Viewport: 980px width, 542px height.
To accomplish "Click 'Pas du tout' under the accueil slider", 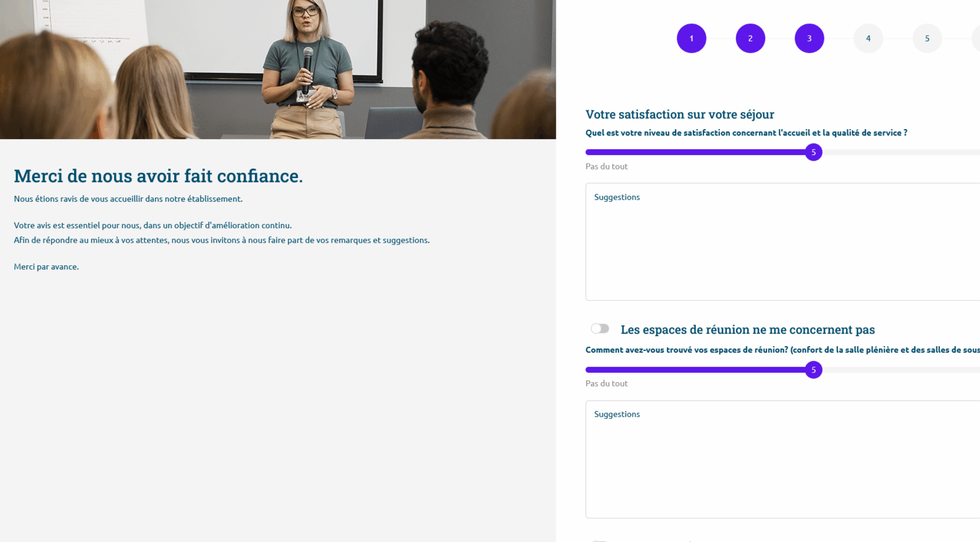I will click(x=606, y=166).
